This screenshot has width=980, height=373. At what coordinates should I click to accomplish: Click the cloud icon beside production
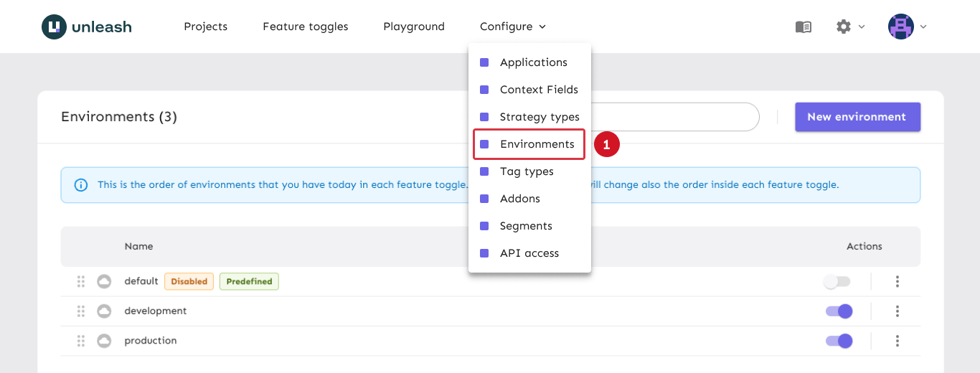click(104, 341)
